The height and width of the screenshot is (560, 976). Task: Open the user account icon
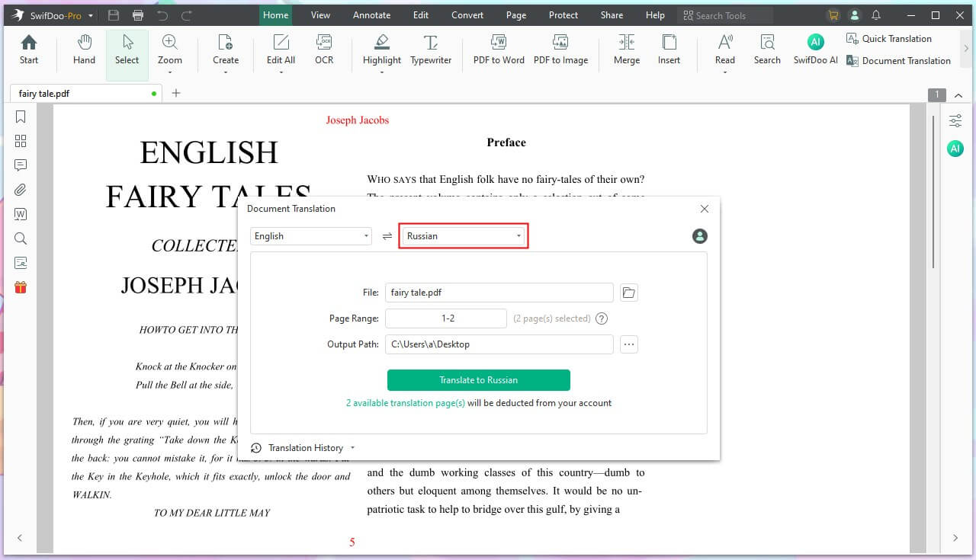pyautogui.click(x=856, y=15)
